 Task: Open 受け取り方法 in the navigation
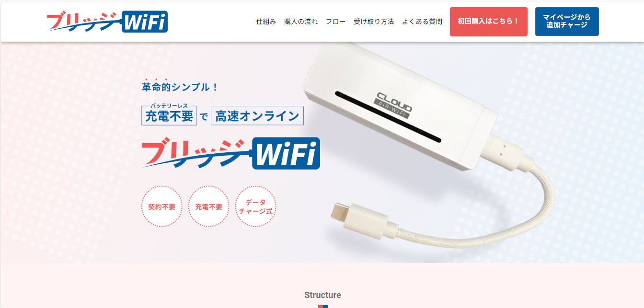pos(374,22)
